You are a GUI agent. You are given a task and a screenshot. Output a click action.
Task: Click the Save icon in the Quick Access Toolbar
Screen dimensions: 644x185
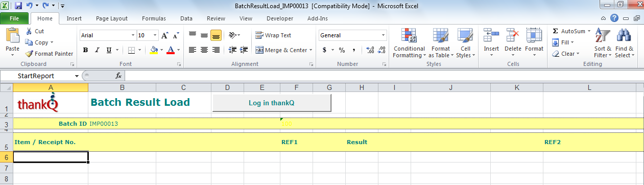[18, 6]
